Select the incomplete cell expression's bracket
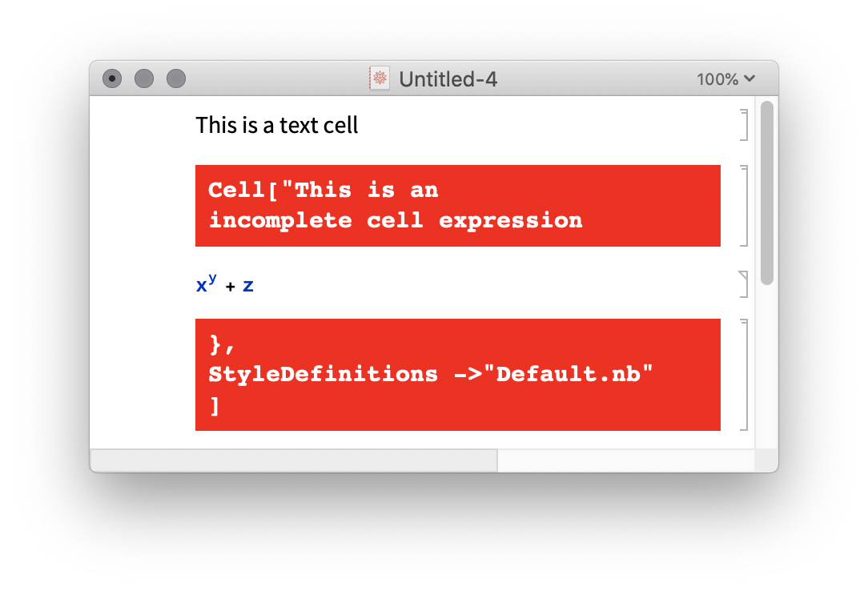Image resolution: width=868 pixels, height=591 pixels. pos(744,206)
